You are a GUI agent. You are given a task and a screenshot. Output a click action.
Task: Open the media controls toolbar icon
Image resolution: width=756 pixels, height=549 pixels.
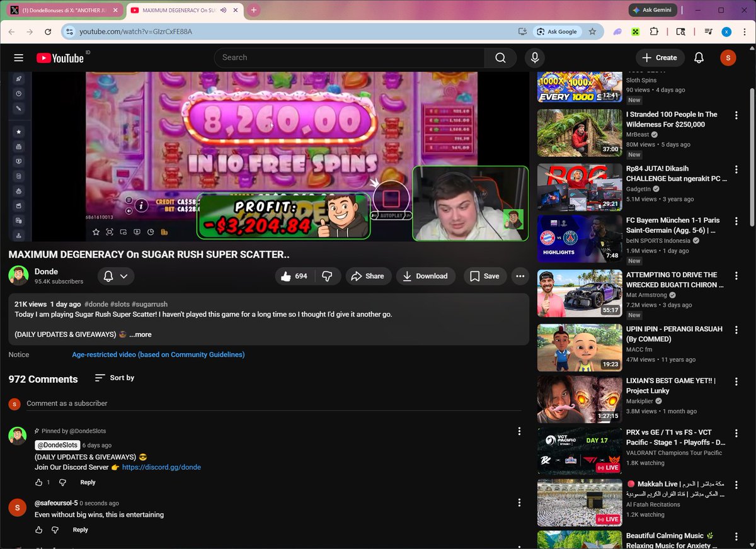coord(709,31)
